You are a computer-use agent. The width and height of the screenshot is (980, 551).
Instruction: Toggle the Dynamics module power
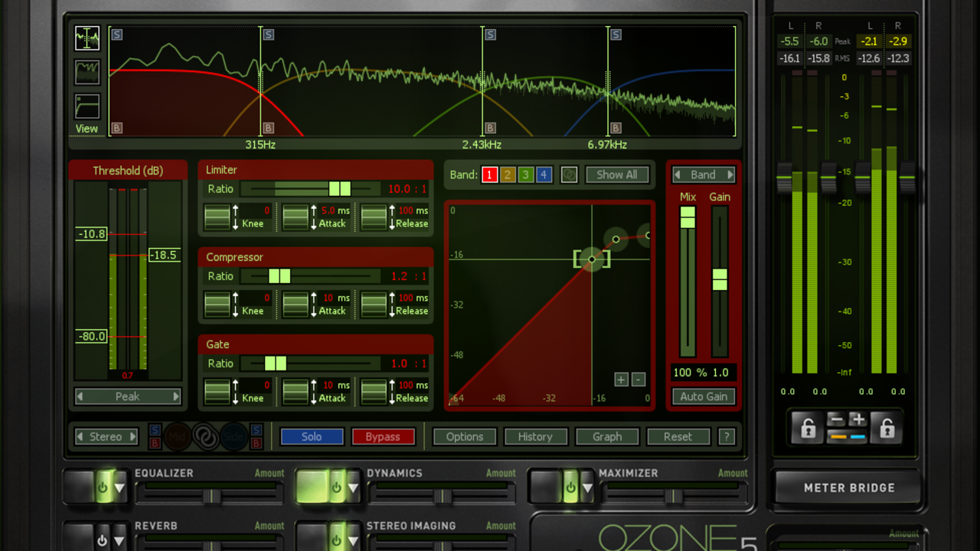coord(336,487)
